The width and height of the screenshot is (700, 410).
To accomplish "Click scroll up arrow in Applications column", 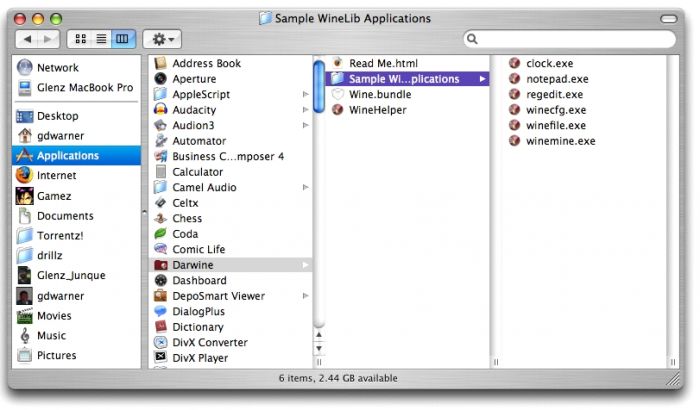I will click(x=319, y=335).
